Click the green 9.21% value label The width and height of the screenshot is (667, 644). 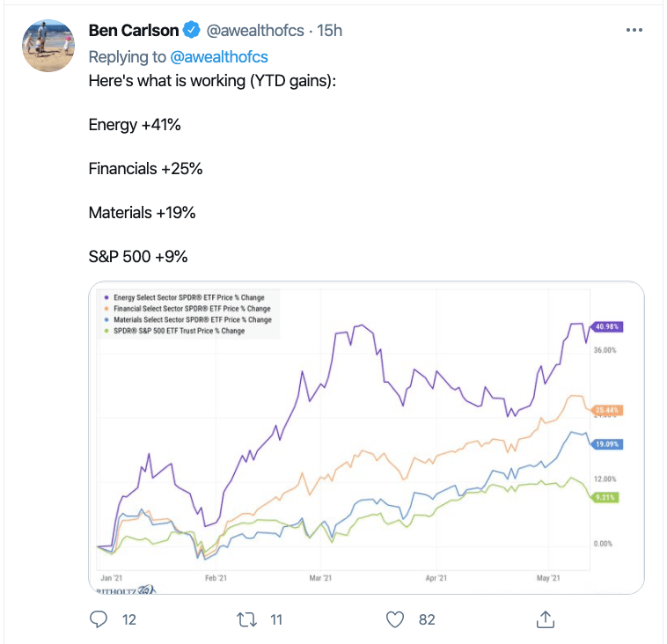pyautogui.click(x=605, y=497)
